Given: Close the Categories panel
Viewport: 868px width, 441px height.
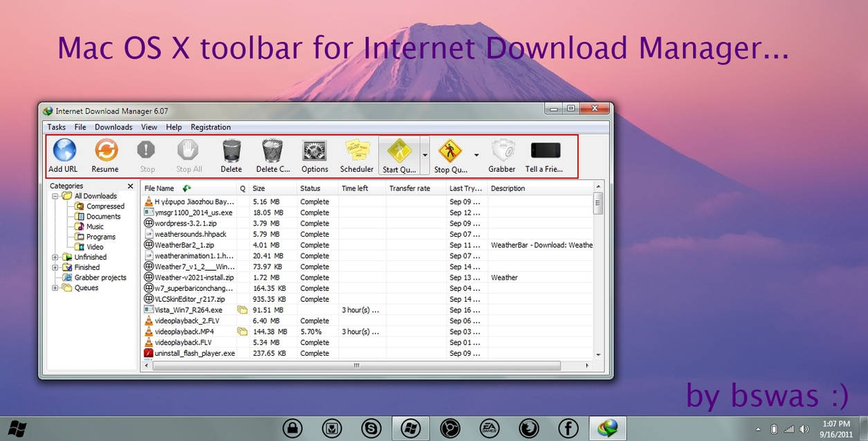Looking at the screenshot, I should (131, 186).
